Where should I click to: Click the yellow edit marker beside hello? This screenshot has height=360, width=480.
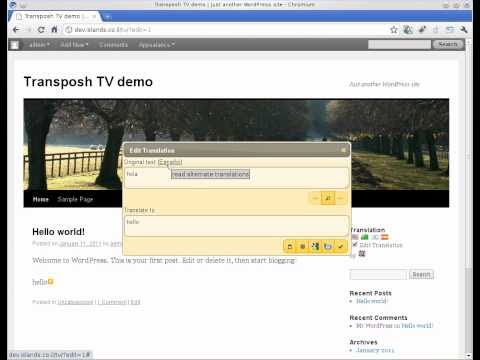[x=51, y=282]
